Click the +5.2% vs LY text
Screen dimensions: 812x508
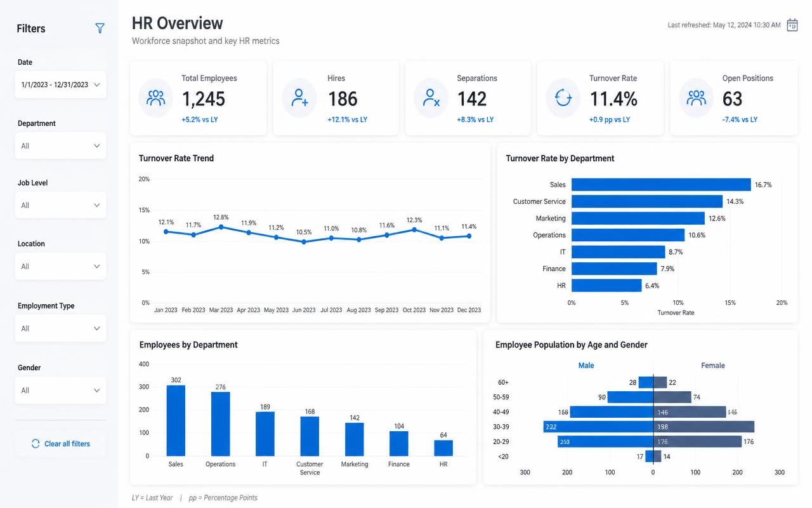coord(200,119)
